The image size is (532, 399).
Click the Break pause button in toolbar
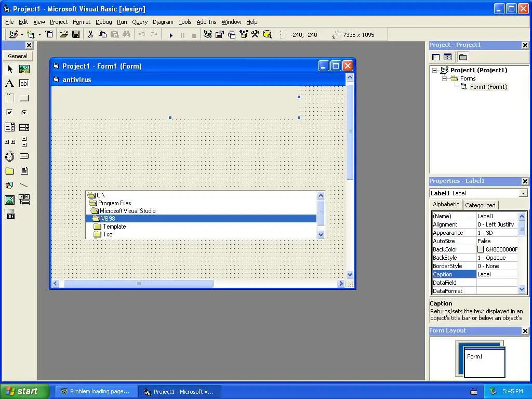(x=182, y=35)
